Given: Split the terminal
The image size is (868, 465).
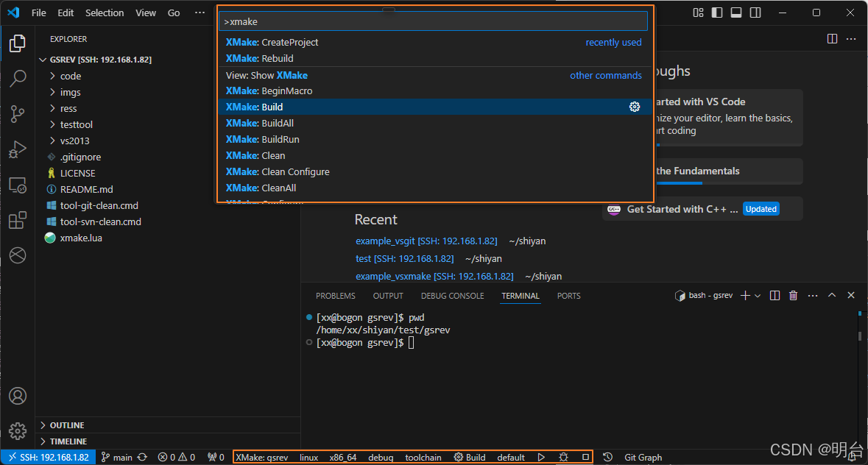Looking at the screenshot, I should tap(775, 296).
